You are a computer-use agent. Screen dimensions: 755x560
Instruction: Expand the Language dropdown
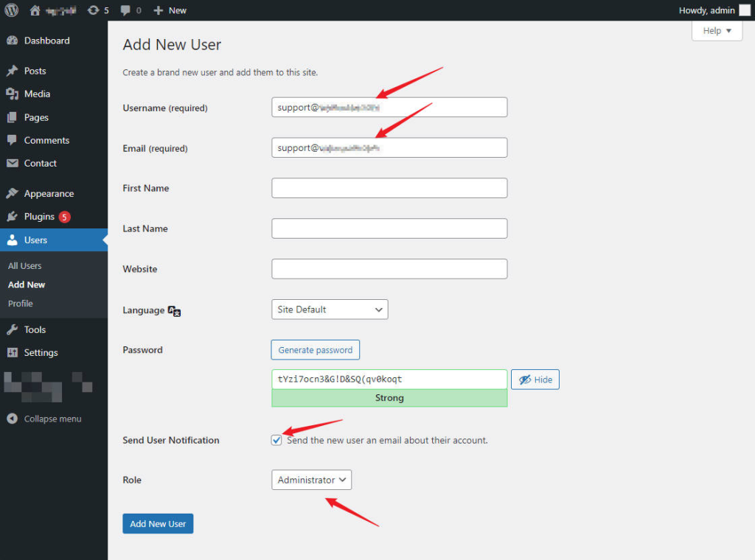point(329,309)
